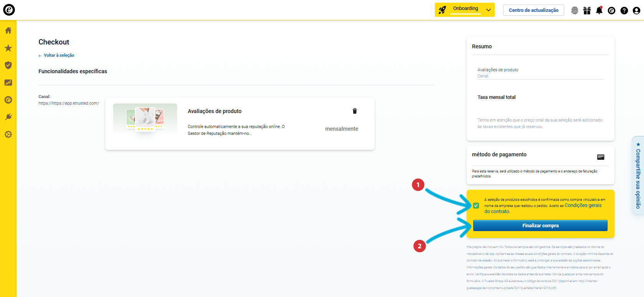Click the shield checkmark sidebar icon
644x297 pixels.
click(x=8, y=65)
